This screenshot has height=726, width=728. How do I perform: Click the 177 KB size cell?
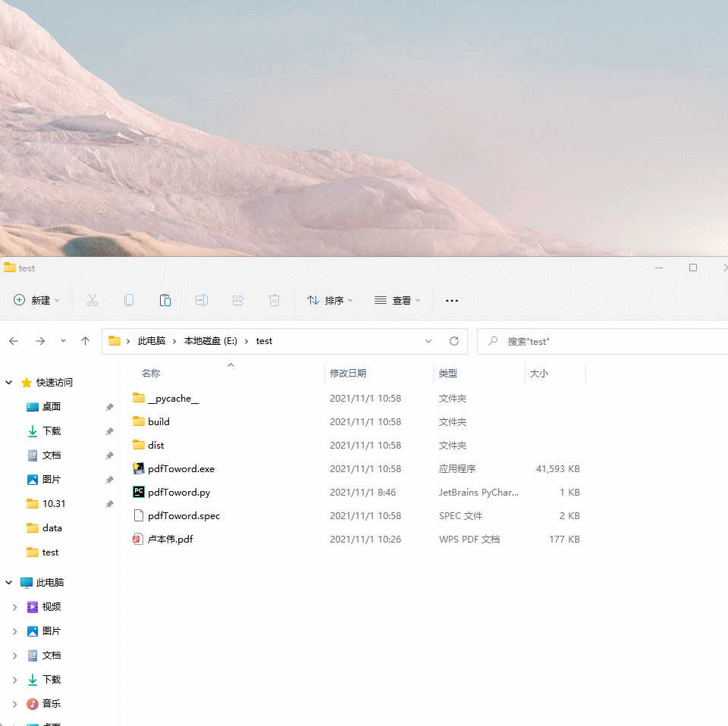(564, 539)
